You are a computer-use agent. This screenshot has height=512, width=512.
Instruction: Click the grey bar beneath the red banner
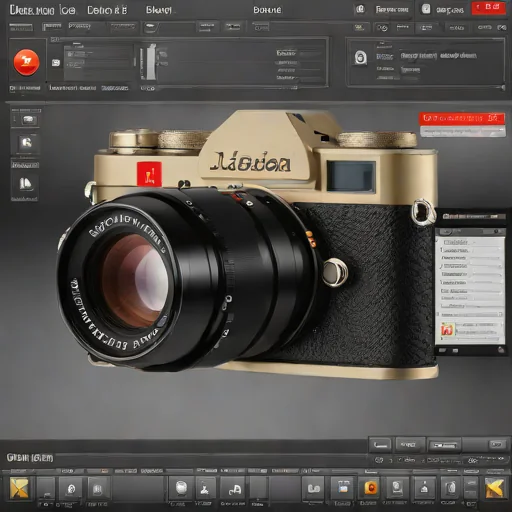tap(462, 132)
